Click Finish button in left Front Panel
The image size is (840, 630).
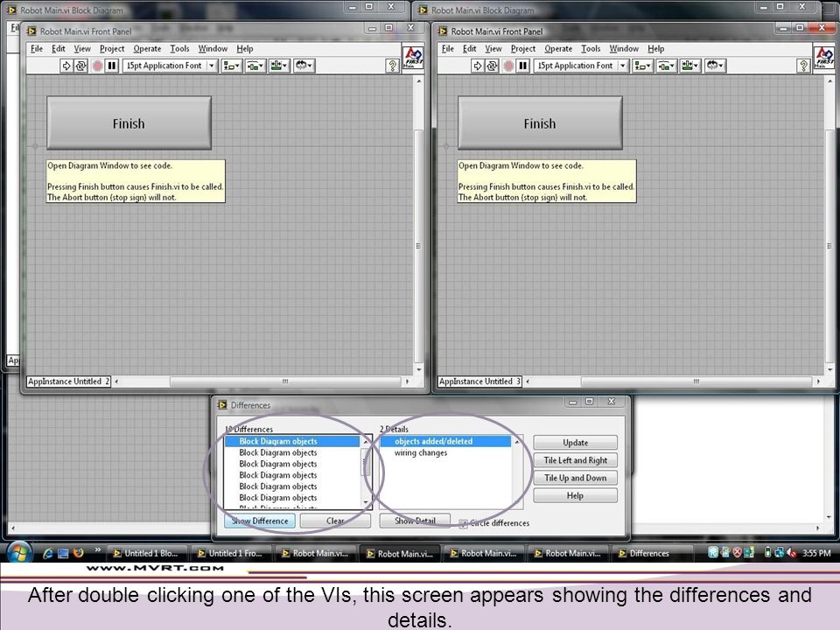[129, 123]
